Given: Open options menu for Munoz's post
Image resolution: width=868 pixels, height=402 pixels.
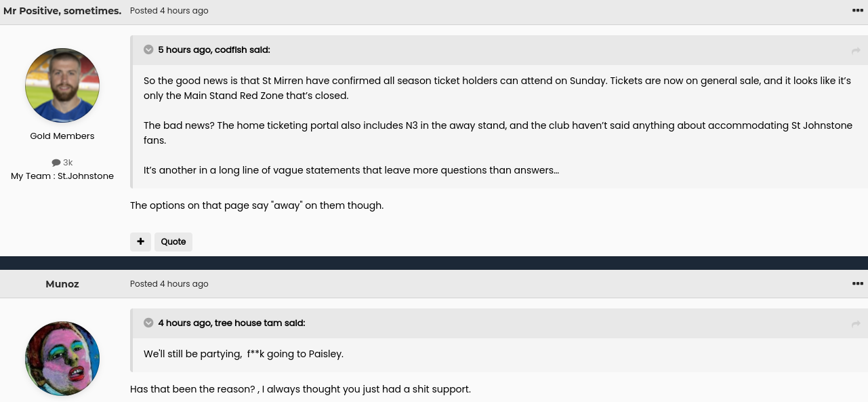Looking at the screenshot, I should tap(857, 283).
